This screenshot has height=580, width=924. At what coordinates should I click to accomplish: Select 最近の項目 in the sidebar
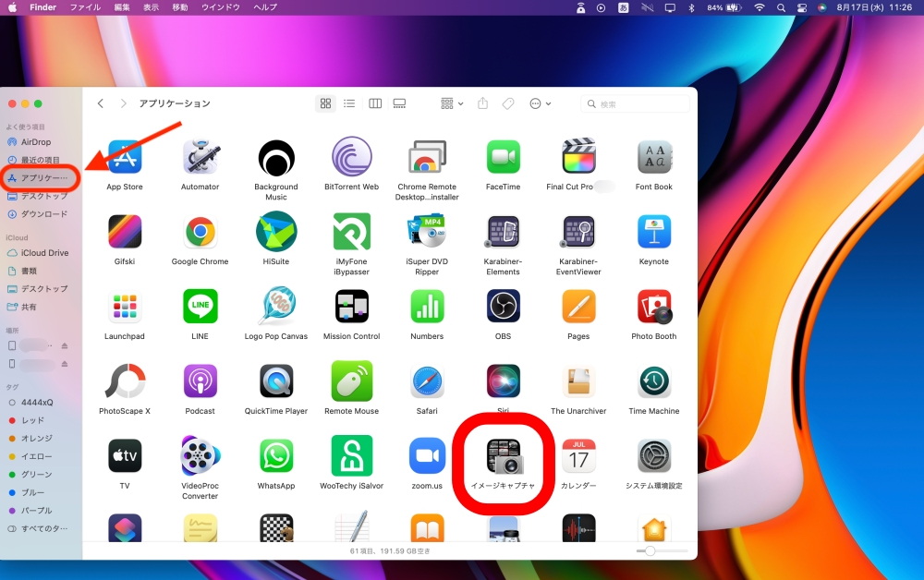coord(42,160)
